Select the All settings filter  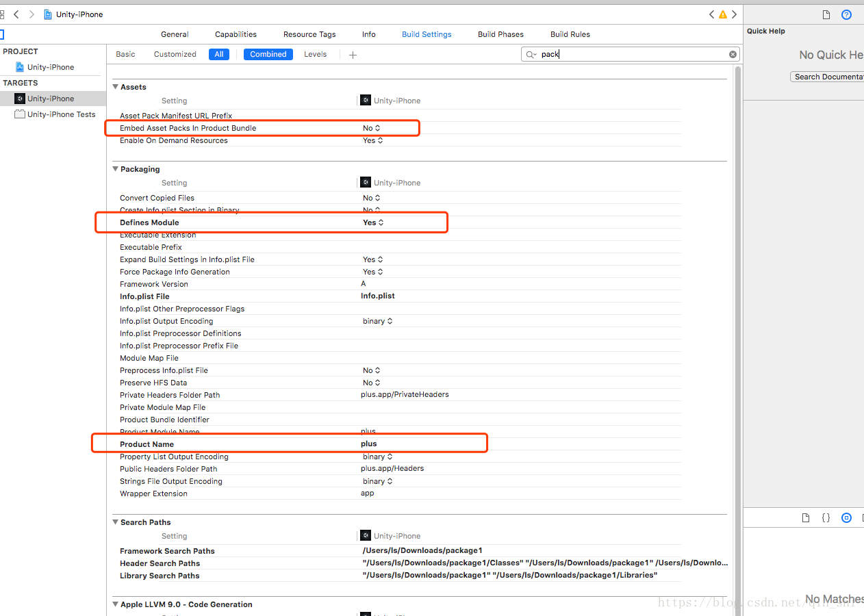click(219, 54)
